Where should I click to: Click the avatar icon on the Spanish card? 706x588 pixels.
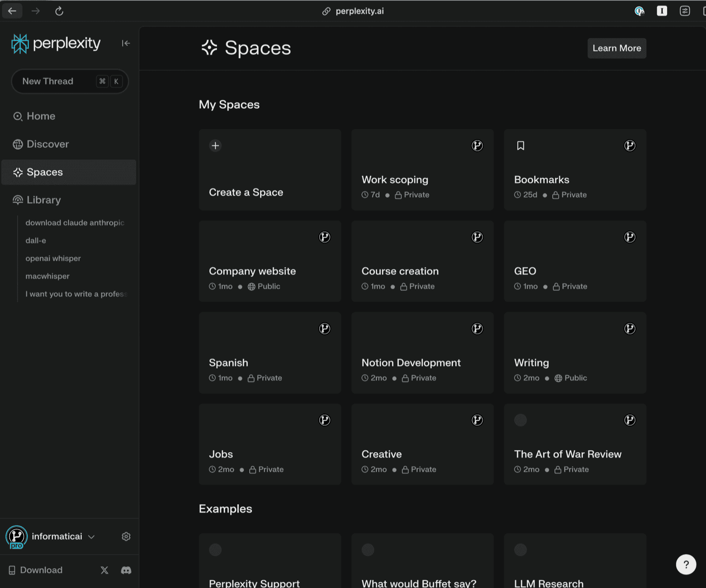tap(325, 329)
